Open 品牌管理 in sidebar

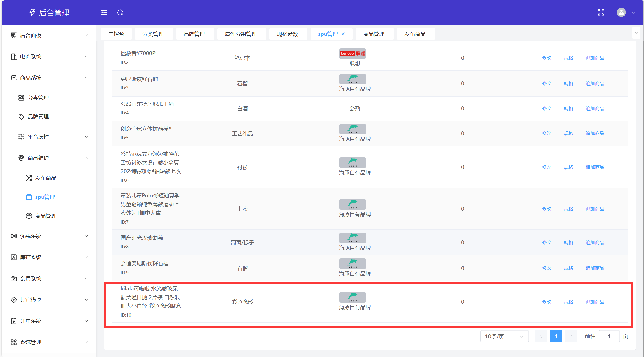click(x=38, y=117)
